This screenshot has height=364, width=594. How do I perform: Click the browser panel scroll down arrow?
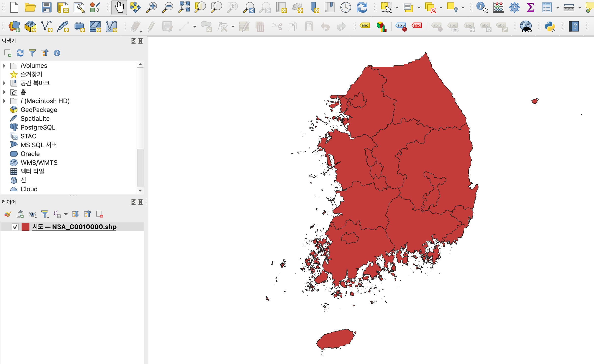click(x=140, y=190)
